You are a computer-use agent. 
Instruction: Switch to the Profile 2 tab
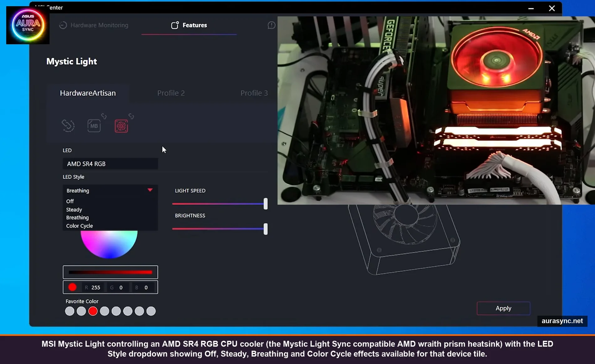point(171,93)
